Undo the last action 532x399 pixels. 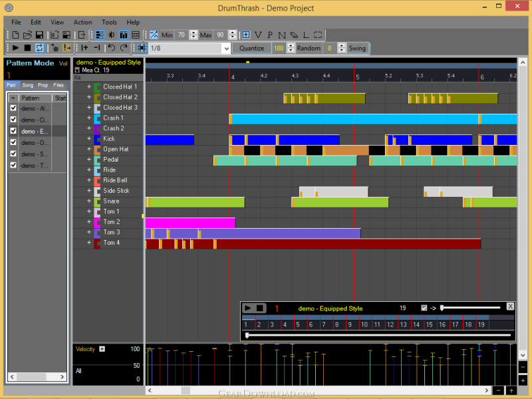111,48
